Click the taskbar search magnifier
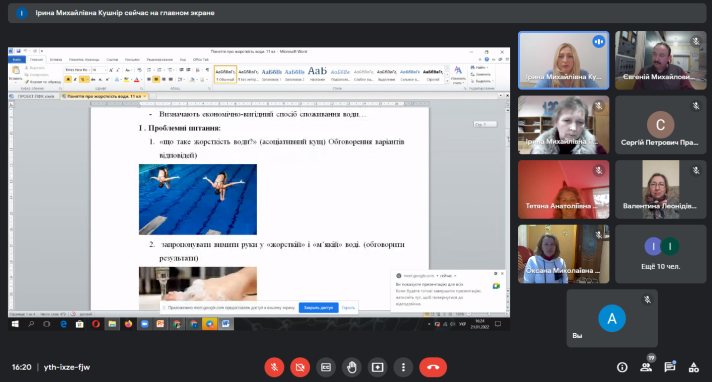The height and width of the screenshot is (382, 712). (31, 324)
